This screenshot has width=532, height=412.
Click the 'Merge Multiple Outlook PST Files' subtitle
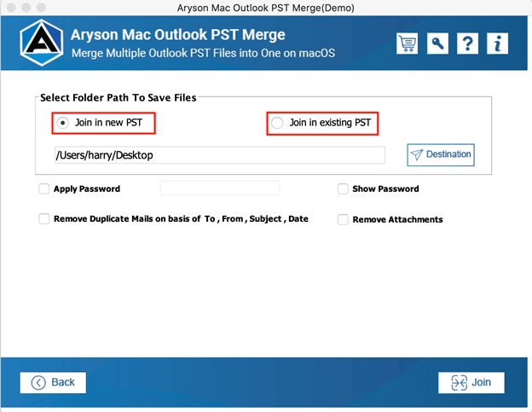pos(203,53)
